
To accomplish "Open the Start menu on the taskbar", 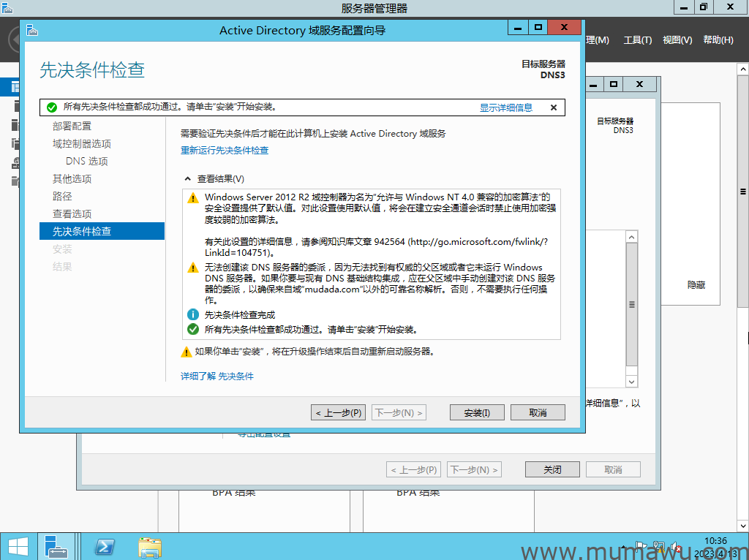I will tap(18, 546).
